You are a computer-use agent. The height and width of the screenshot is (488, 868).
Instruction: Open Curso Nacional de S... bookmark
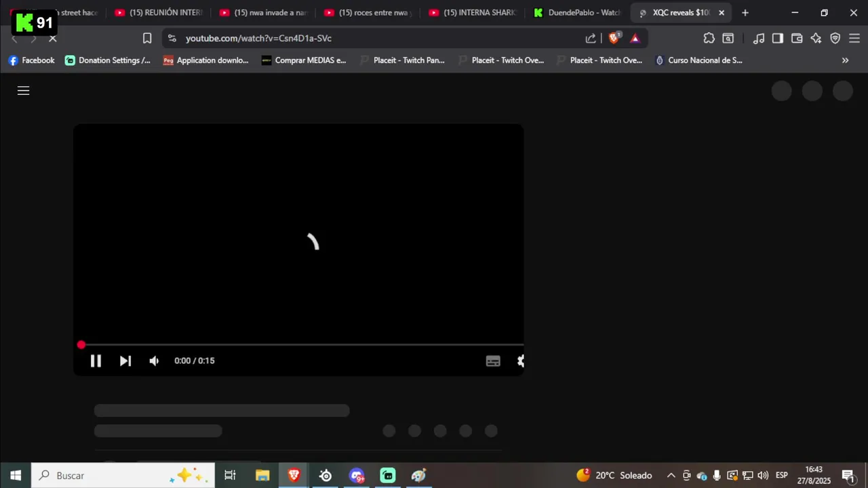click(x=698, y=60)
